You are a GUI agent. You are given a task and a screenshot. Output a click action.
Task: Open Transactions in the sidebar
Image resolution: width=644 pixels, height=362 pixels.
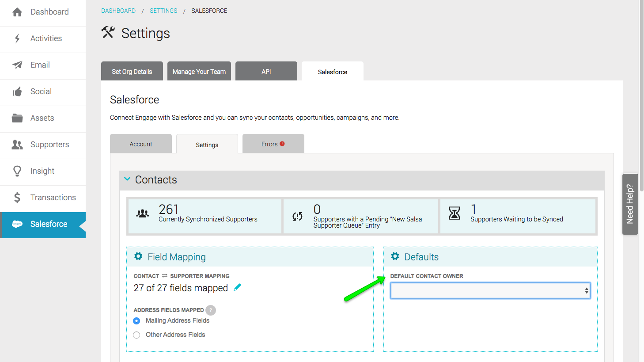pos(43,198)
